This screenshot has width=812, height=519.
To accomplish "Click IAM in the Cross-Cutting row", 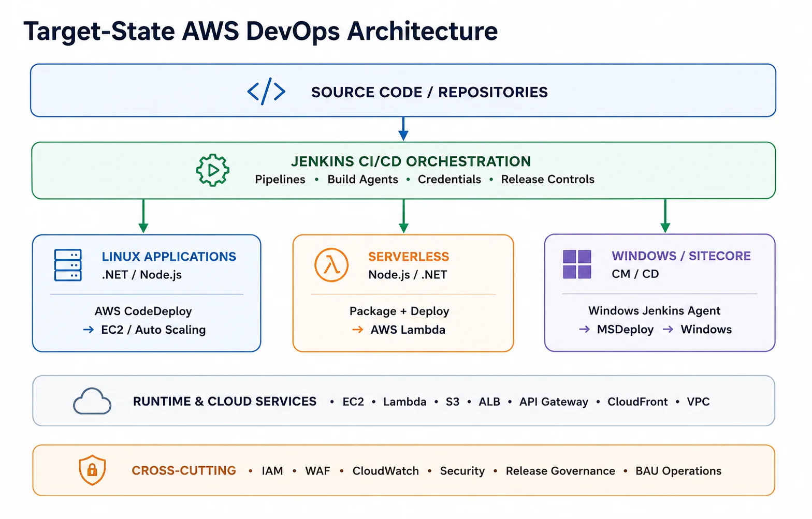I will (272, 471).
